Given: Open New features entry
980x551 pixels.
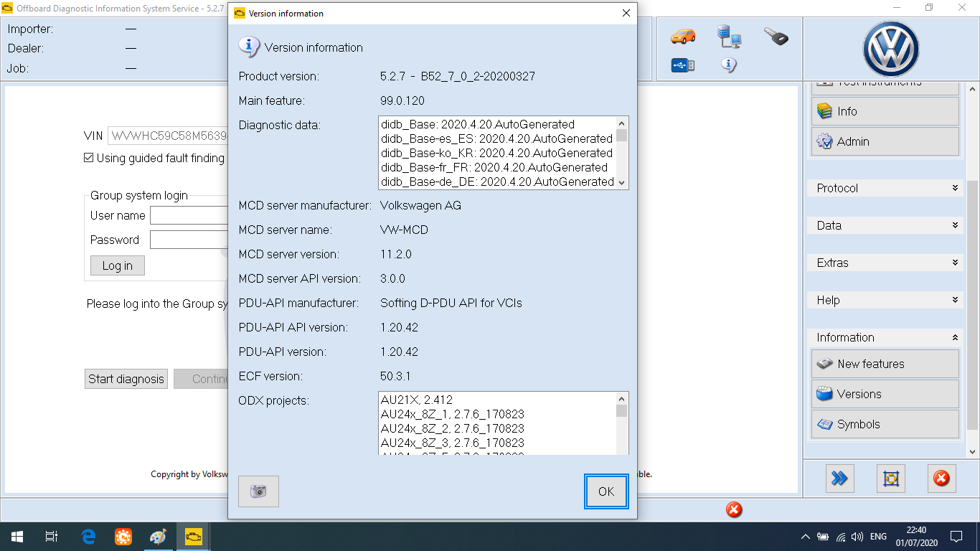Looking at the screenshot, I should [x=885, y=364].
